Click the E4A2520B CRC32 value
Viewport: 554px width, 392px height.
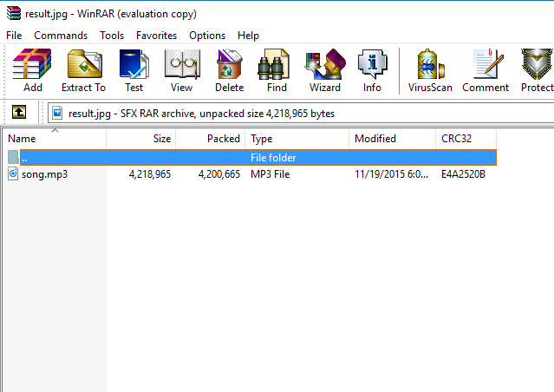[463, 174]
